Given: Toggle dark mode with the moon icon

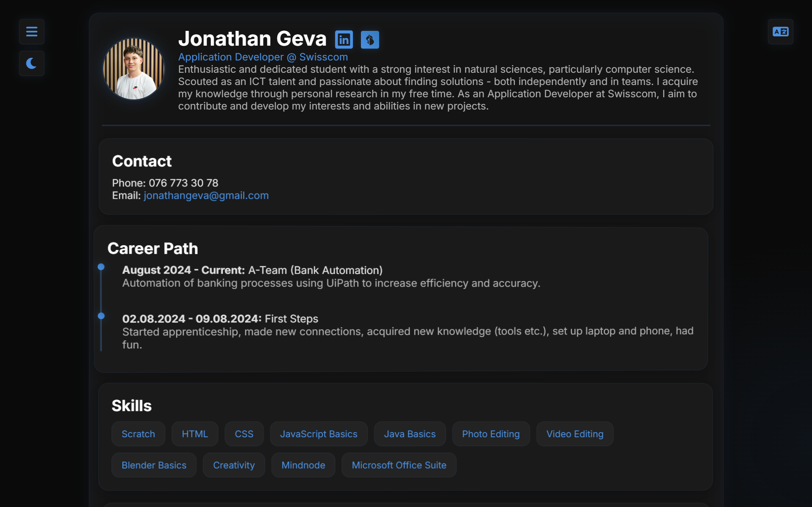Looking at the screenshot, I should pos(31,63).
